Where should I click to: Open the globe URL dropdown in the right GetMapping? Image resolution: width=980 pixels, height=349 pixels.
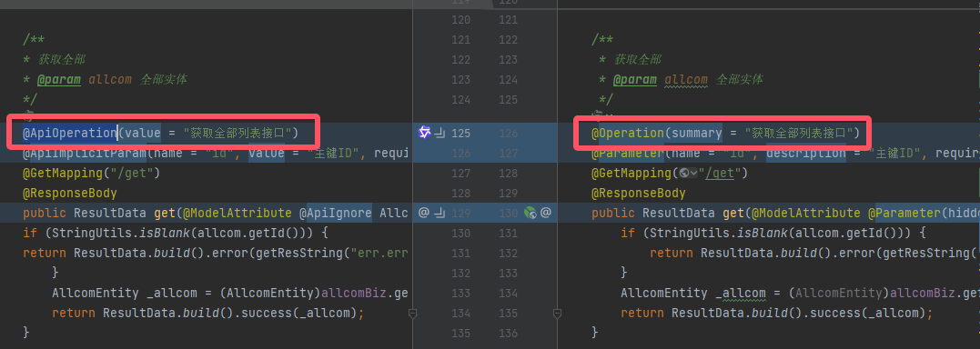(x=689, y=173)
